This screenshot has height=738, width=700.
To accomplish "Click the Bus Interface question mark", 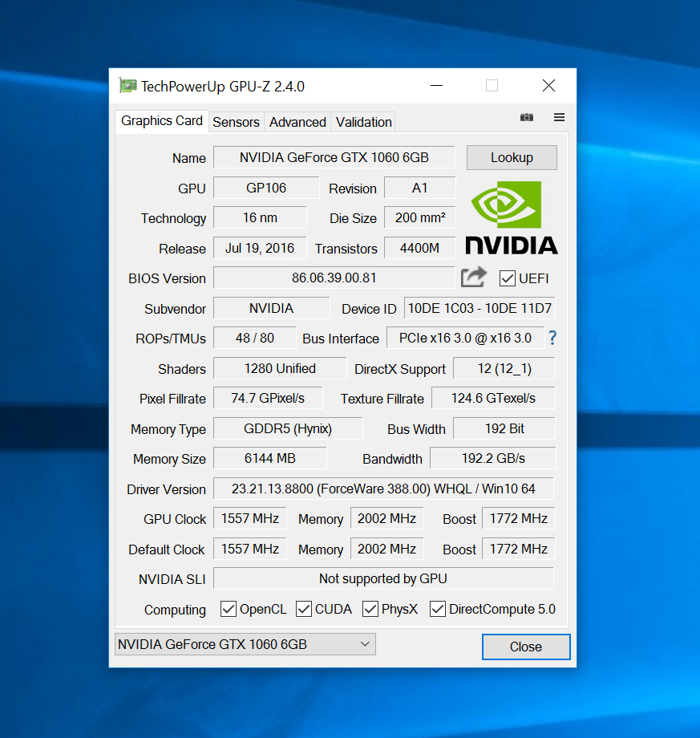I will (x=552, y=338).
